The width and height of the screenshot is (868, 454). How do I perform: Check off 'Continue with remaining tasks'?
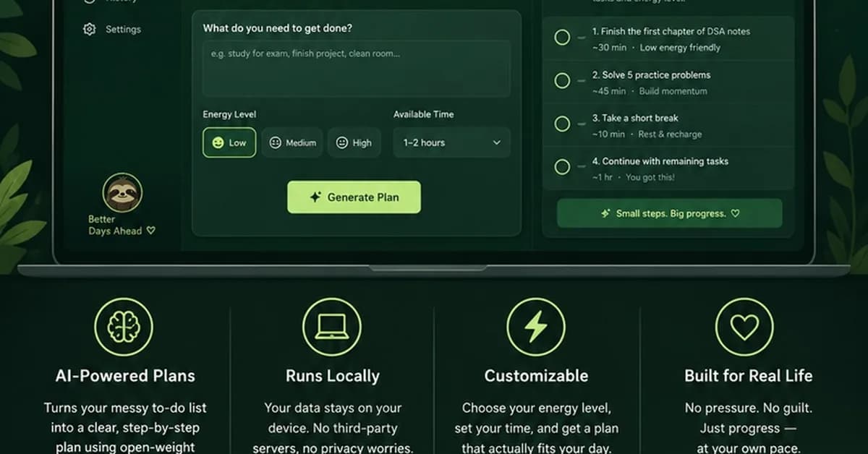[562, 167]
